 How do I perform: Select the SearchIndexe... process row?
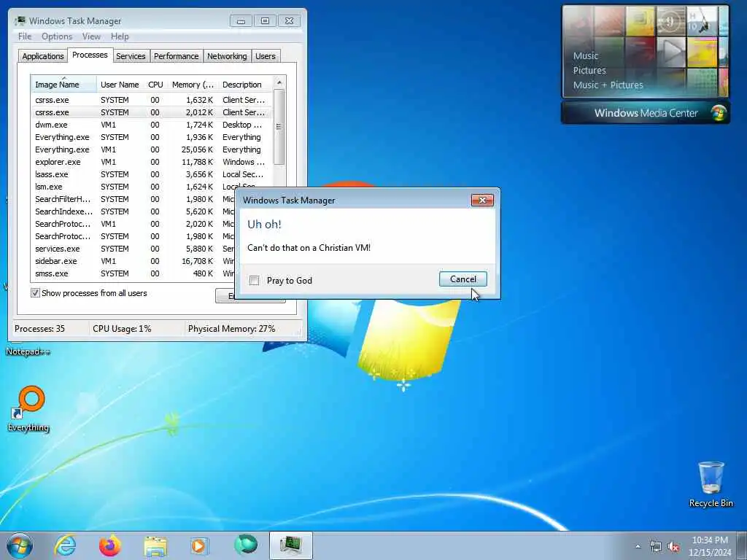(133, 211)
